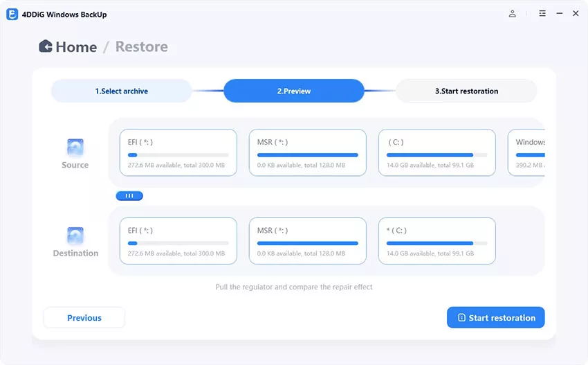Click the Destination disk icon

(75, 235)
